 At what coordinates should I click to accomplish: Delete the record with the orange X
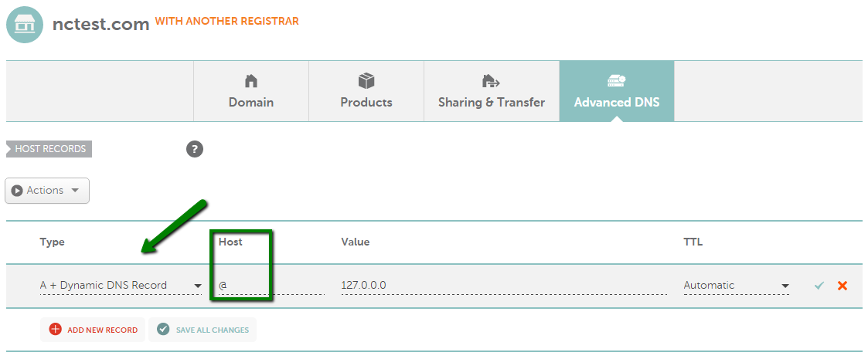(x=842, y=286)
